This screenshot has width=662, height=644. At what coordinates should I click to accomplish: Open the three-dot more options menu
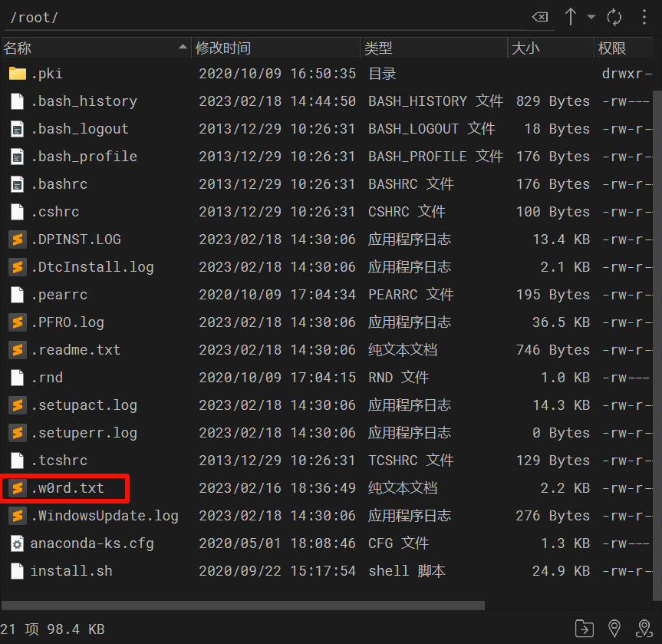[x=644, y=18]
